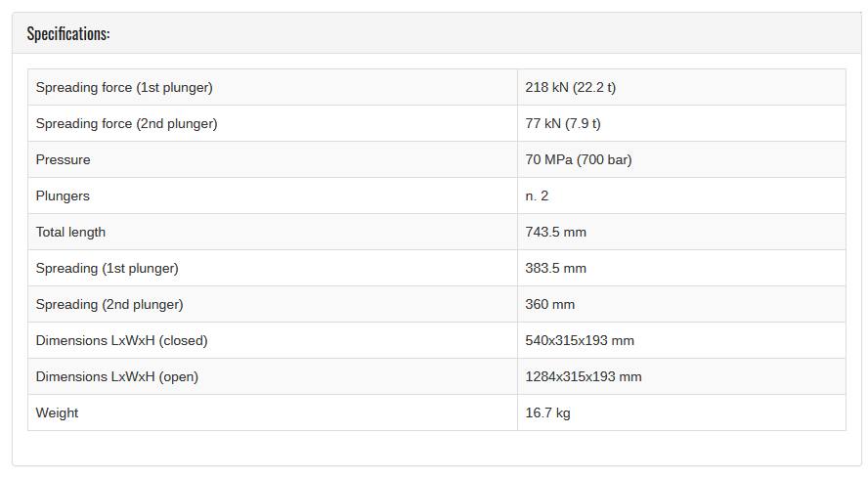The height and width of the screenshot is (477, 868).
Task: Click the 540x315x193 mm value
Action: (x=580, y=340)
